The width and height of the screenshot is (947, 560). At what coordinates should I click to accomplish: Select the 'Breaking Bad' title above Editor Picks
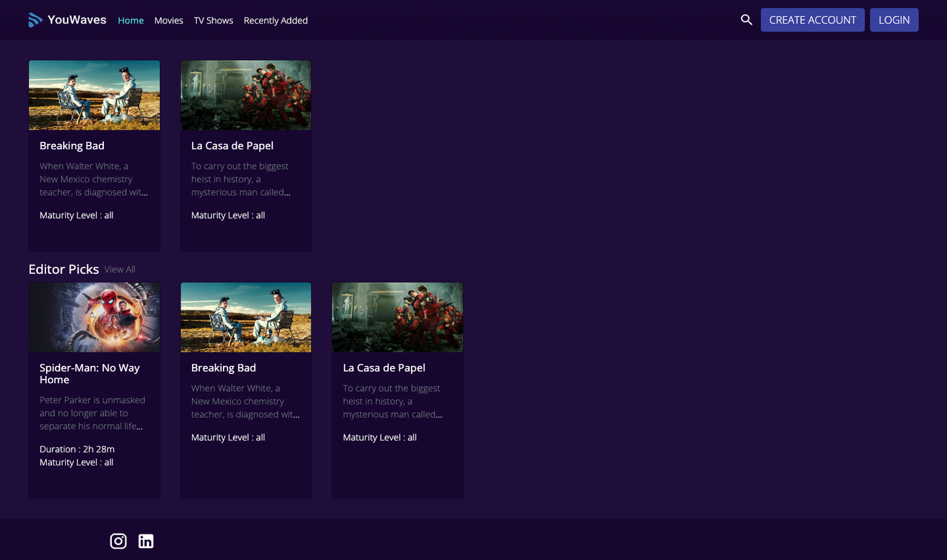point(72,146)
